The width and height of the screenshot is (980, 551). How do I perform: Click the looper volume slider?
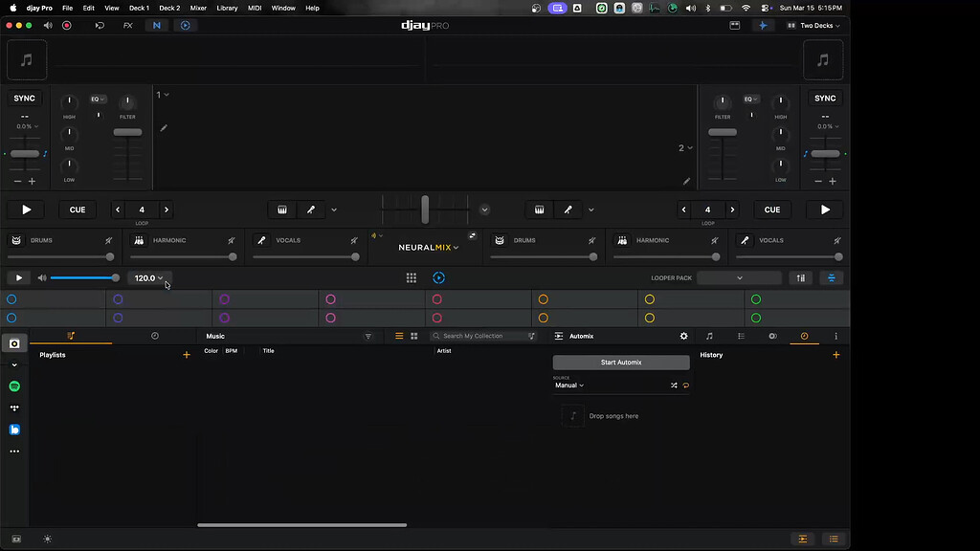point(85,278)
